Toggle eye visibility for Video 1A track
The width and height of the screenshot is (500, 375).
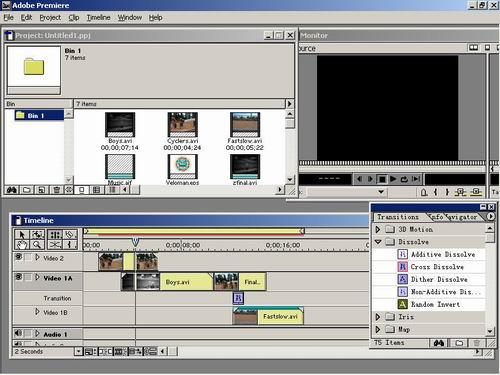(x=18, y=277)
